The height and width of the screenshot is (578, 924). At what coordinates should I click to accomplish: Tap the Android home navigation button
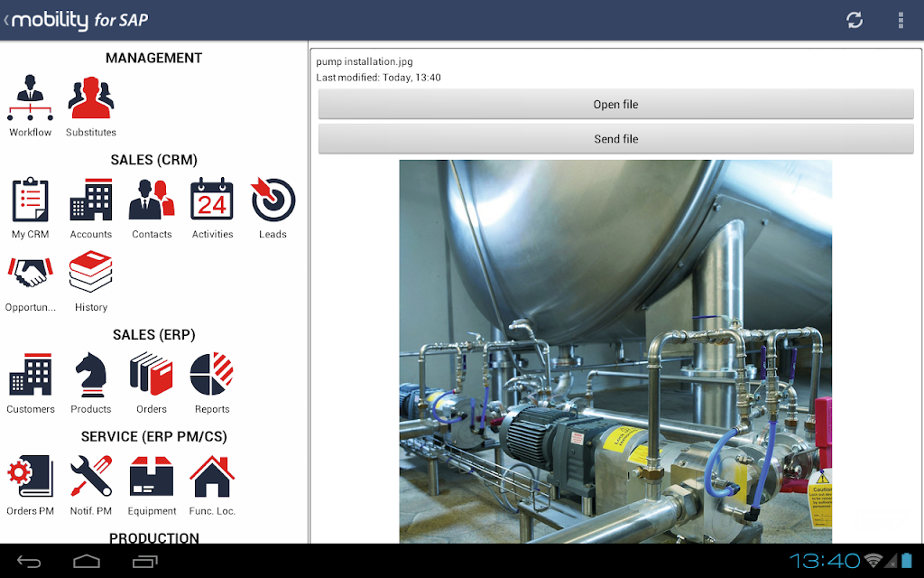[x=87, y=562]
